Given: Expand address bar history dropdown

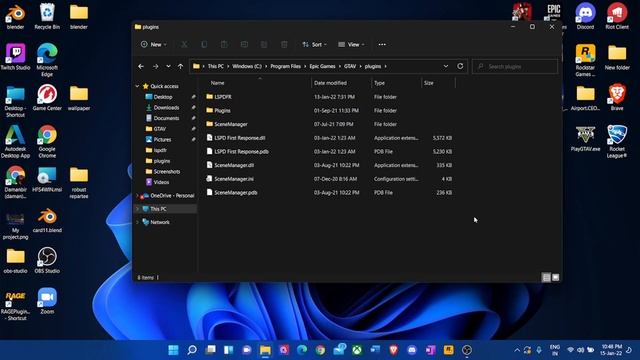Looking at the screenshot, I should click(446, 66).
